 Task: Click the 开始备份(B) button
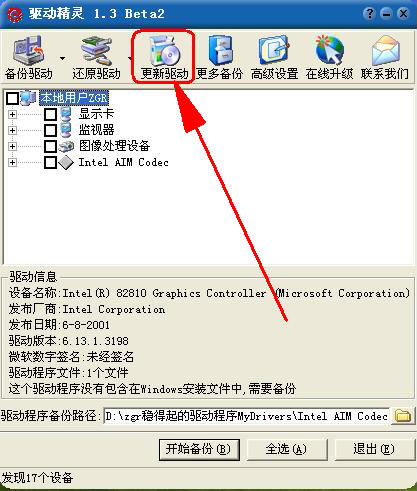pos(199,450)
